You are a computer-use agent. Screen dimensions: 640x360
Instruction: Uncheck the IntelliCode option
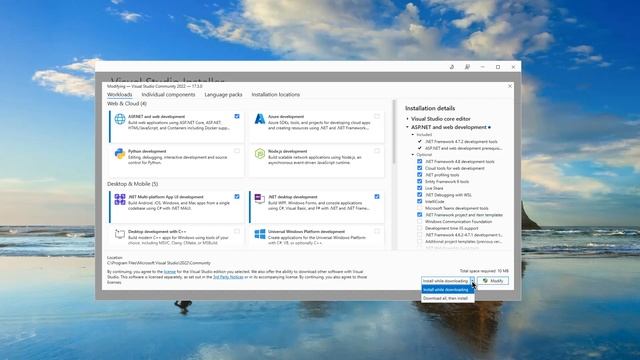coord(420,201)
